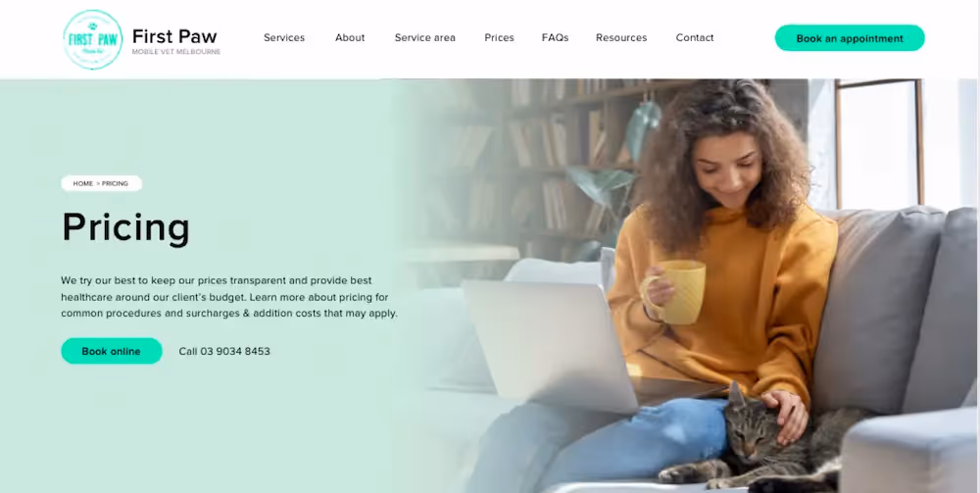The width and height of the screenshot is (980, 493).
Task: Open the Services menu item
Action: pos(284,37)
